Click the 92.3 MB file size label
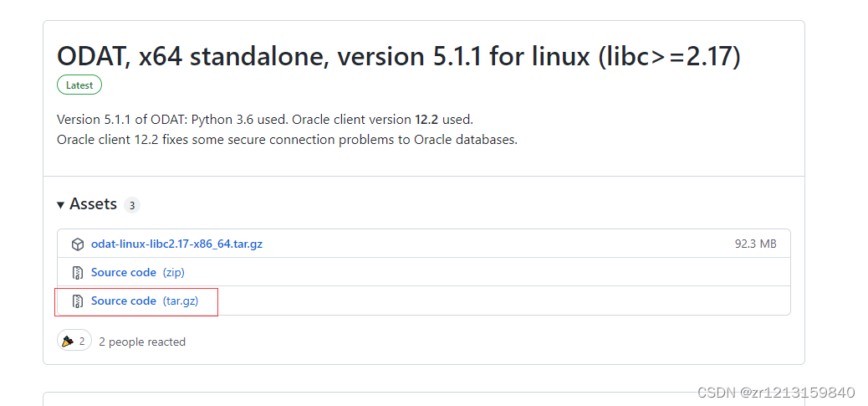Image resolution: width=868 pixels, height=406 pixels. click(756, 244)
